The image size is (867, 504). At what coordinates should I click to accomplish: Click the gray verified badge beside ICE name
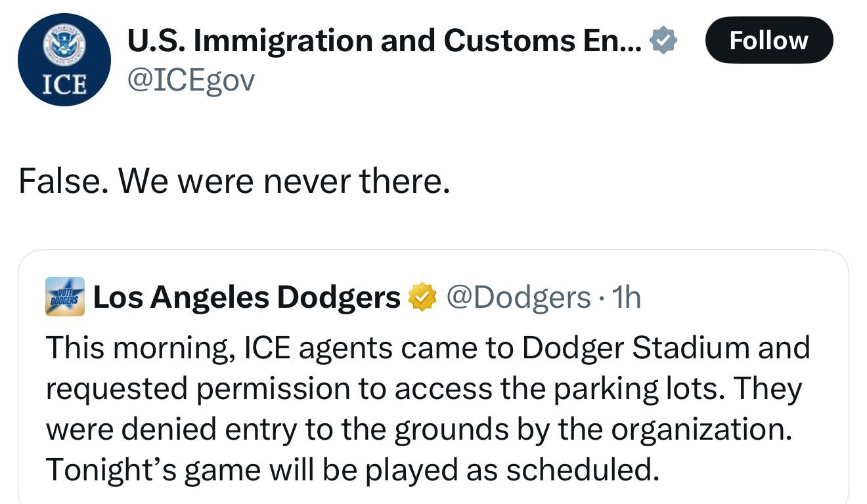pos(663,41)
